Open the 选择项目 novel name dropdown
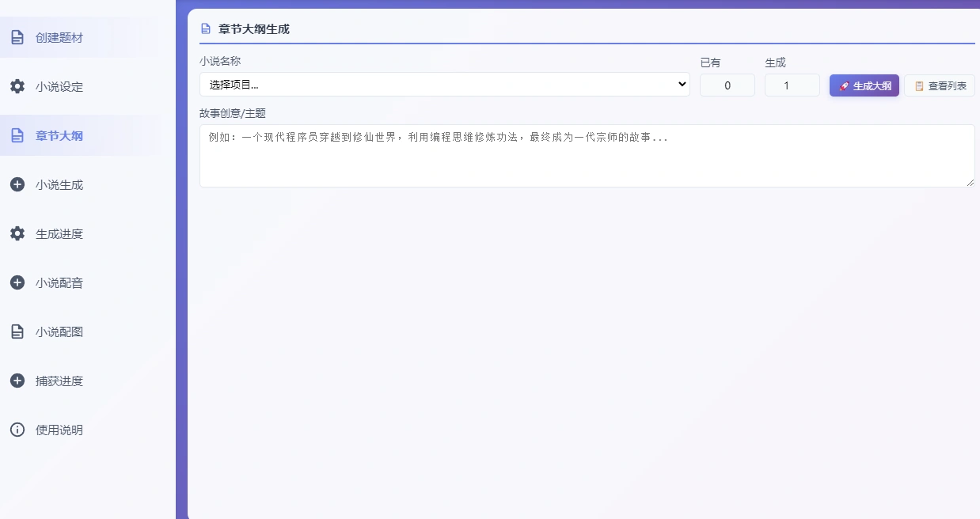The height and width of the screenshot is (519, 980). [x=443, y=85]
